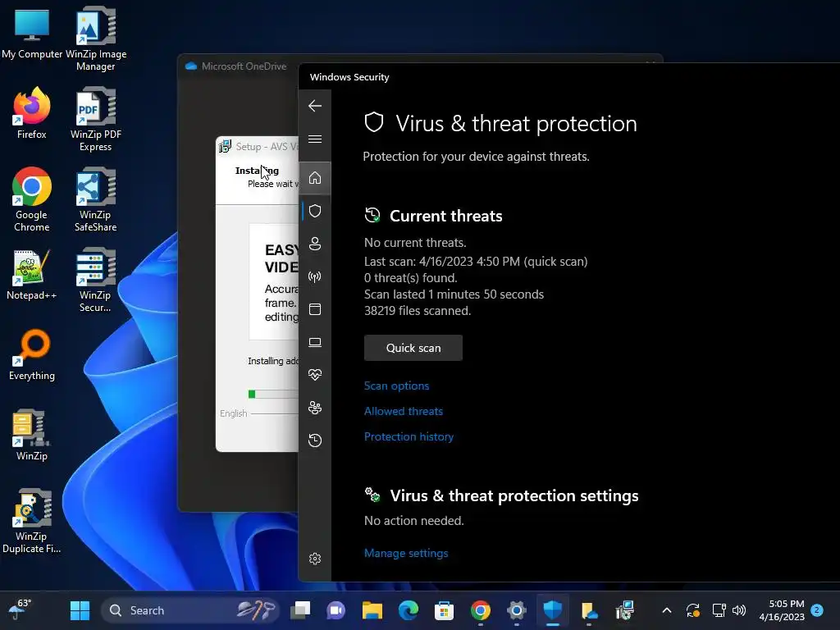Open Microsoft Store from the taskbar
This screenshot has height=630, width=840.
pos(444,610)
